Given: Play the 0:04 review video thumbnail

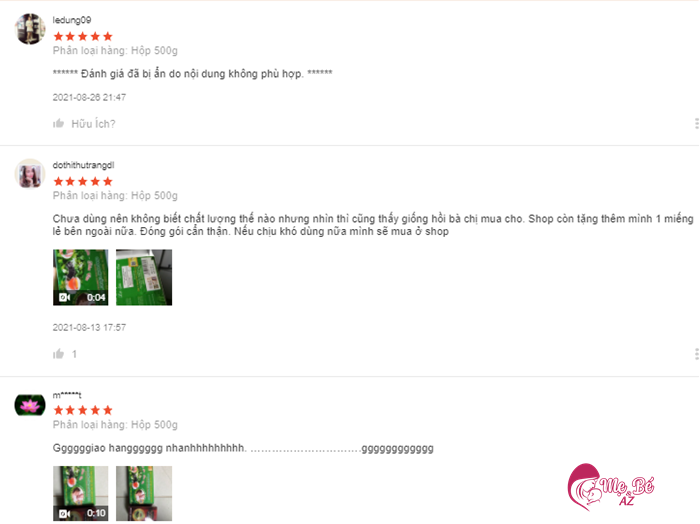Looking at the screenshot, I should (x=80, y=277).
